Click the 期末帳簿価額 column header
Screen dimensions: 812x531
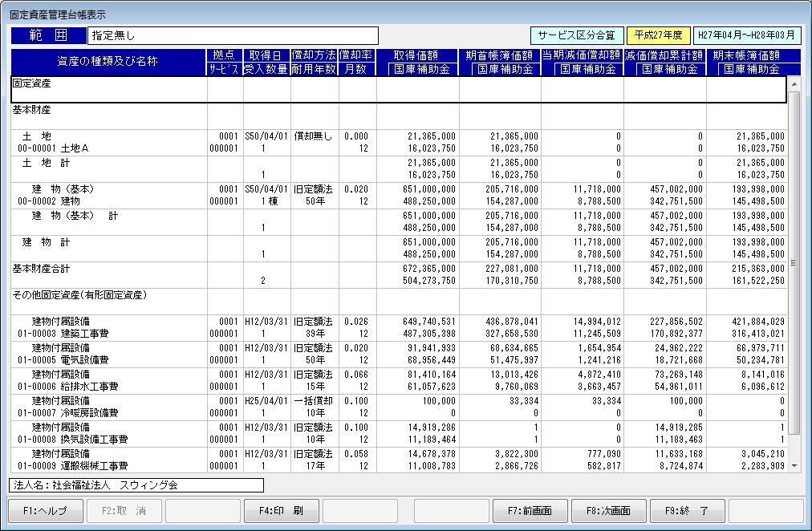[746, 56]
